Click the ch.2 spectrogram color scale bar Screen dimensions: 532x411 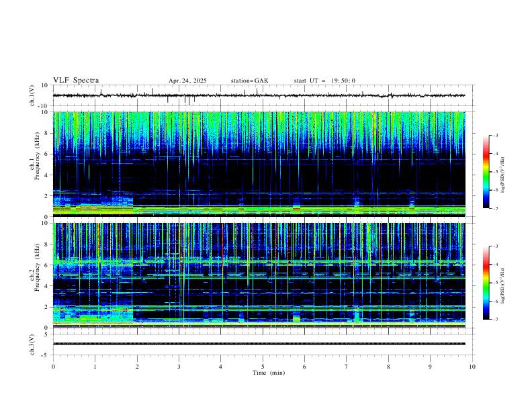click(486, 283)
